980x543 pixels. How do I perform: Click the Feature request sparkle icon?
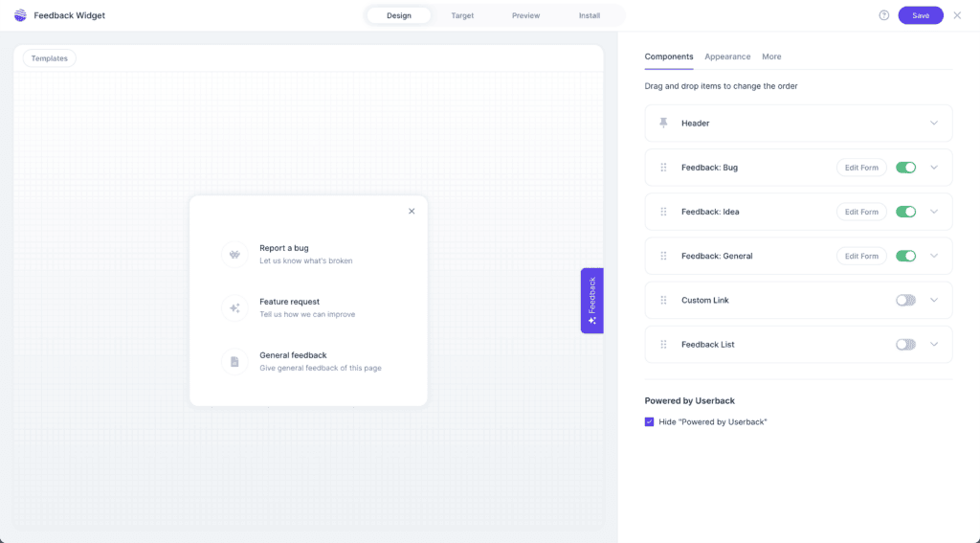click(234, 307)
